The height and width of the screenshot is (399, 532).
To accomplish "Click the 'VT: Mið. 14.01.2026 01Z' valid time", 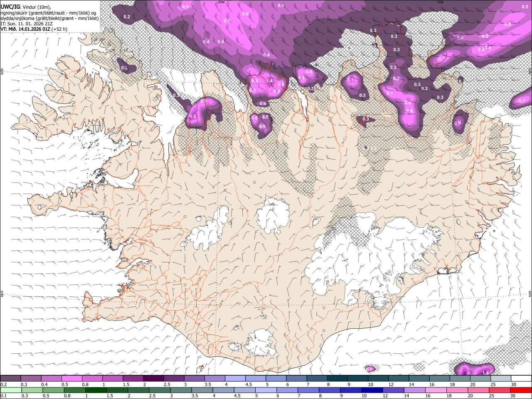I will coord(25,29).
